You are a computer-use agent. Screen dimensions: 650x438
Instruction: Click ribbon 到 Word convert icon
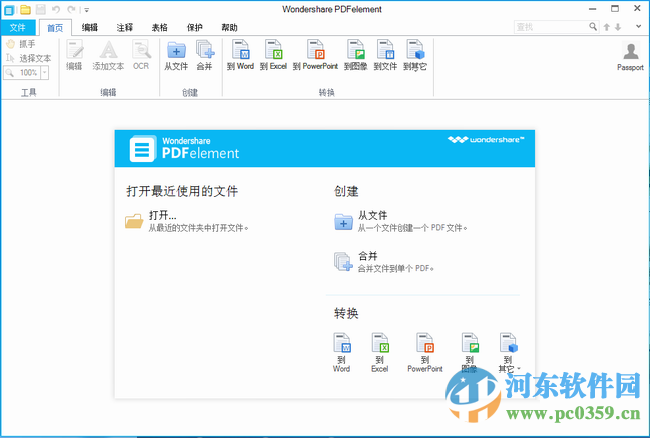[240, 55]
